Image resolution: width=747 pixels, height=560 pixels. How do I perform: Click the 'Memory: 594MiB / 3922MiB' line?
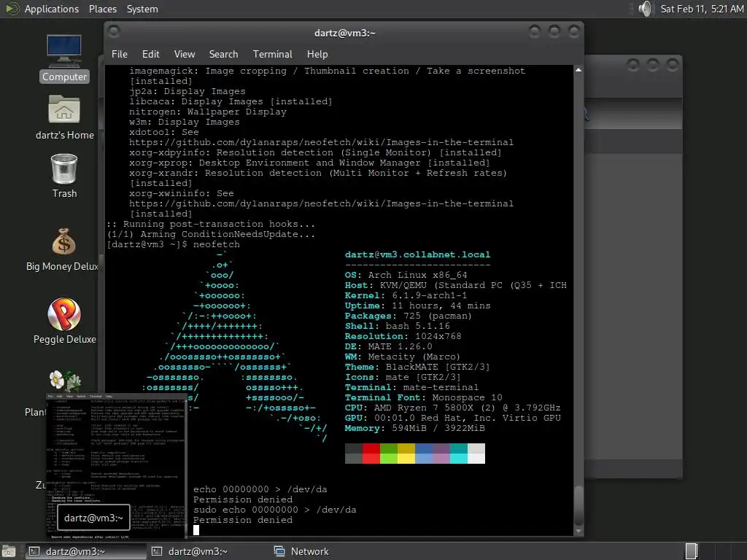click(x=414, y=428)
